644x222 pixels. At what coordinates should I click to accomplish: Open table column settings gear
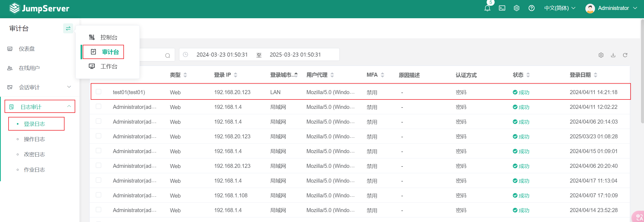pyautogui.click(x=601, y=55)
